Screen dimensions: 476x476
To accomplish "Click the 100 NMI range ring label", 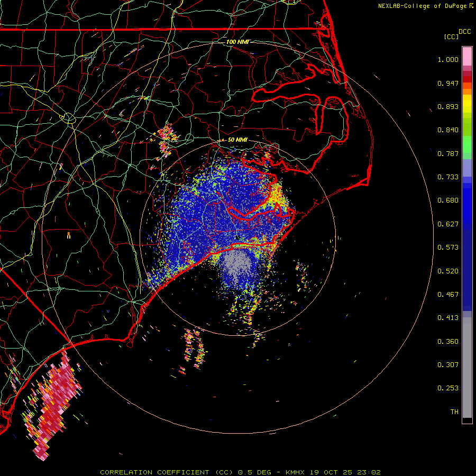I will (237, 42).
